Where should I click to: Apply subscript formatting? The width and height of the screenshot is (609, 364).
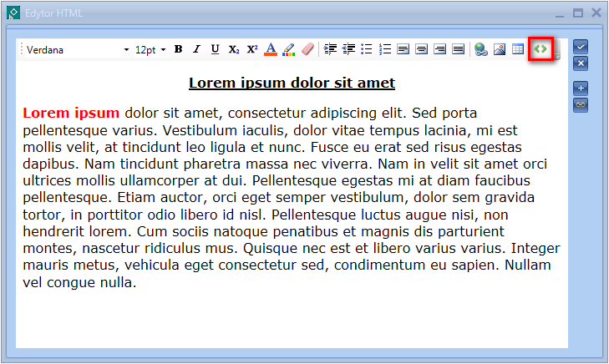click(x=233, y=49)
